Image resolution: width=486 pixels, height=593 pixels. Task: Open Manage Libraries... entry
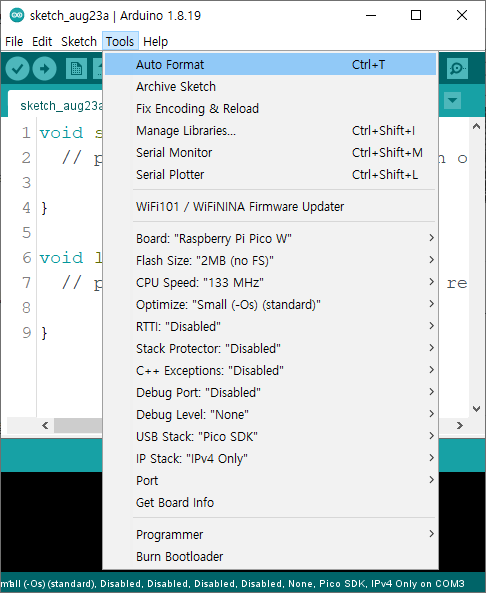coord(270,130)
